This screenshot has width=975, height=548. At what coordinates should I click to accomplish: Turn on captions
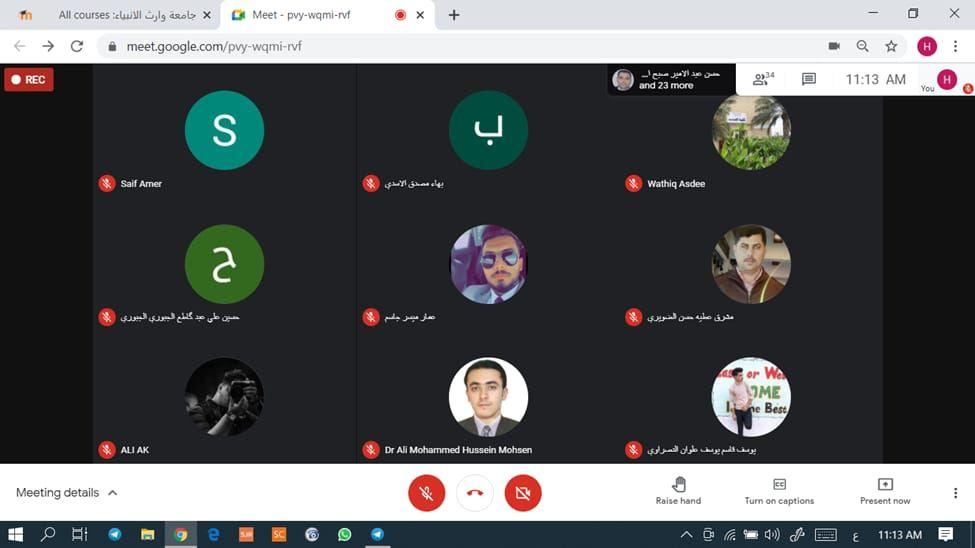click(779, 485)
